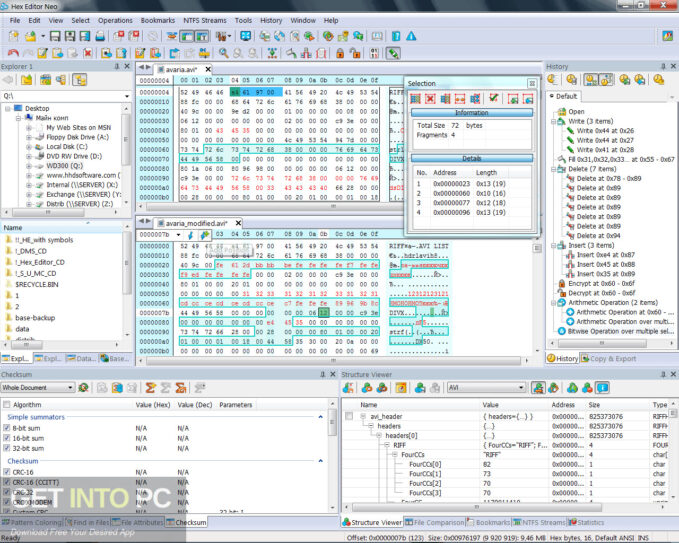
Task: Click the Open file folder icon
Action: (x=30, y=36)
